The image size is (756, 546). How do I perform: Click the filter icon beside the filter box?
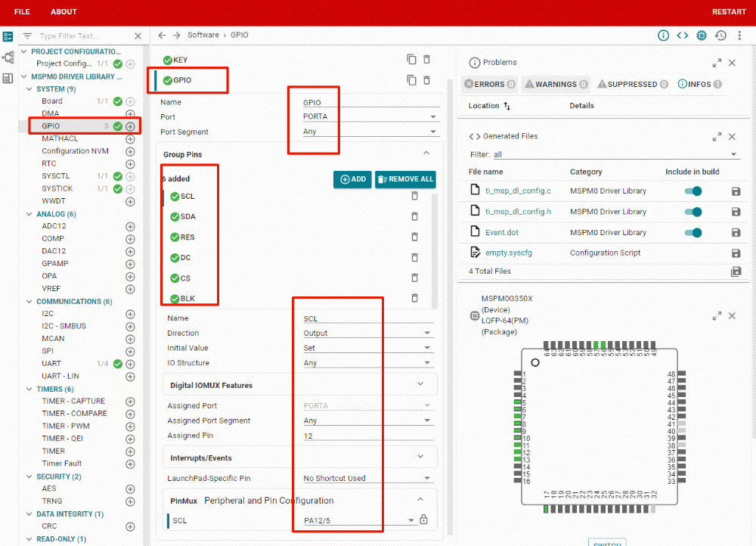[27, 36]
